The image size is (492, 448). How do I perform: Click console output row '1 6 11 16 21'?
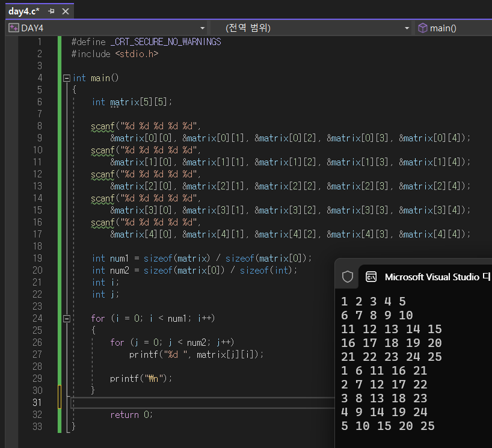[384, 370]
